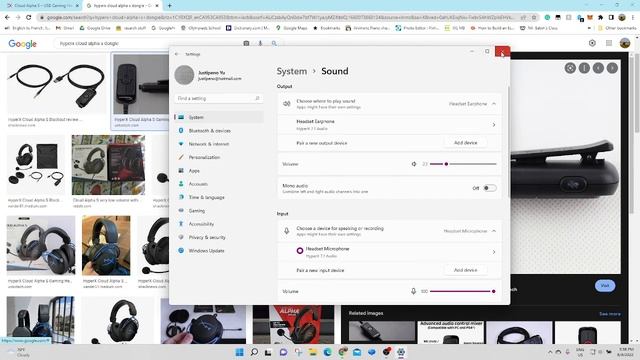This screenshot has width=640, height=360.
Task: Select System in Settings sidebar
Action: pyautogui.click(x=219, y=117)
